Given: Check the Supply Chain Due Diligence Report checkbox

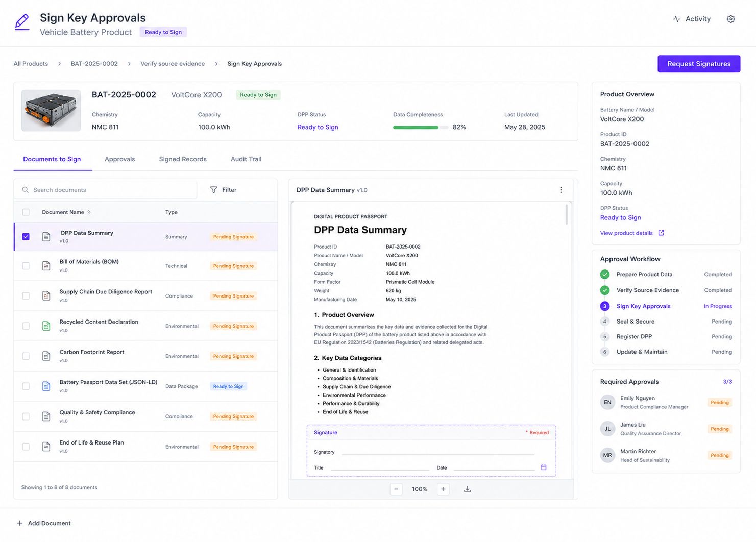Looking at the screenshot, I should pos(26,296).
